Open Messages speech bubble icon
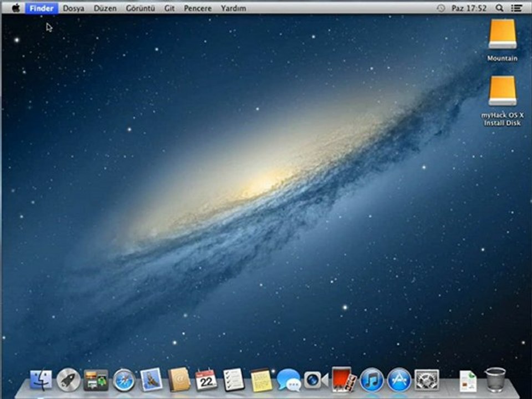 pos(288,380)
